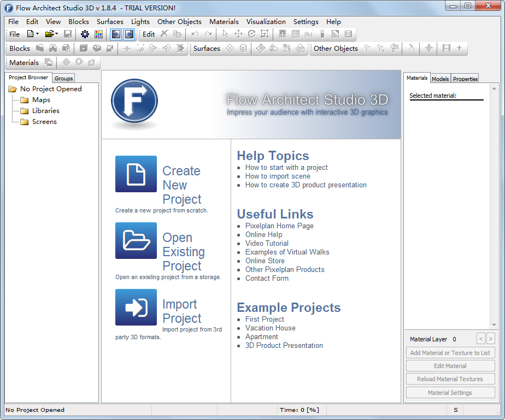Screen dimensions: 505x420
Task: Select the Maps folder in Project Browser
Action: click(41, 100)
